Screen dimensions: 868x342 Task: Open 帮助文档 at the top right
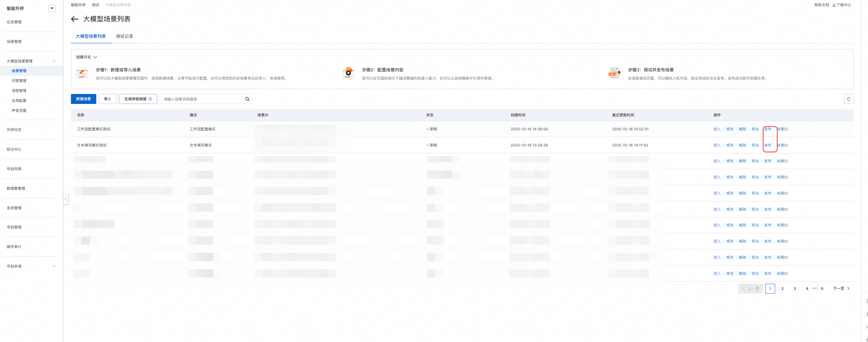(x=821, y=5)
